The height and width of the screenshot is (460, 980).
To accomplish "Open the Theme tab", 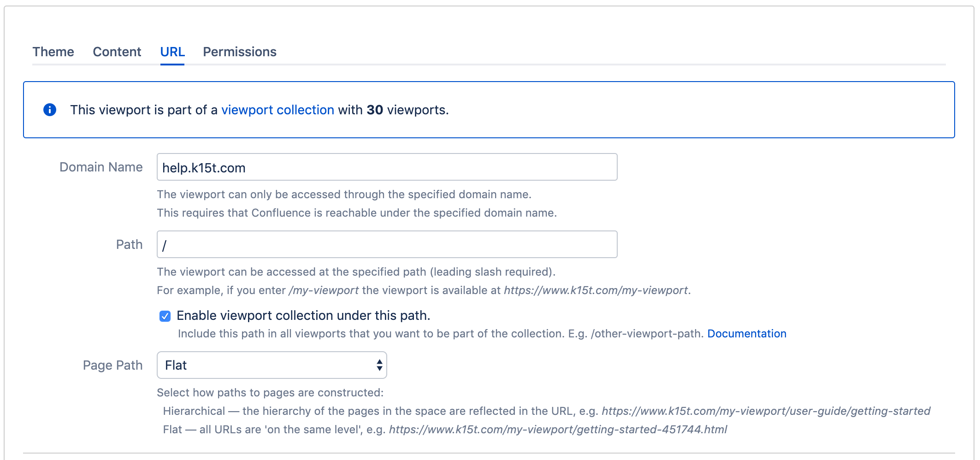I will point(53,52).
